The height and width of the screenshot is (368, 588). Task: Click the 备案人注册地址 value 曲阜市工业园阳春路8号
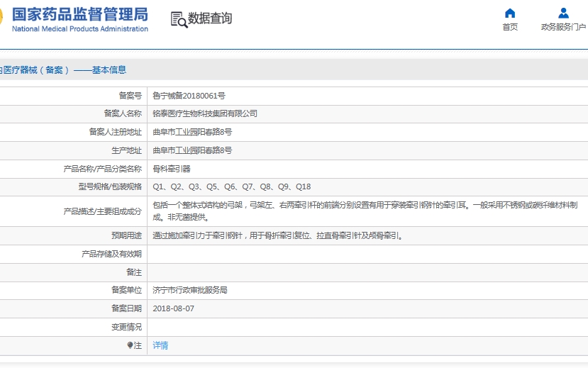click(192, 132)
